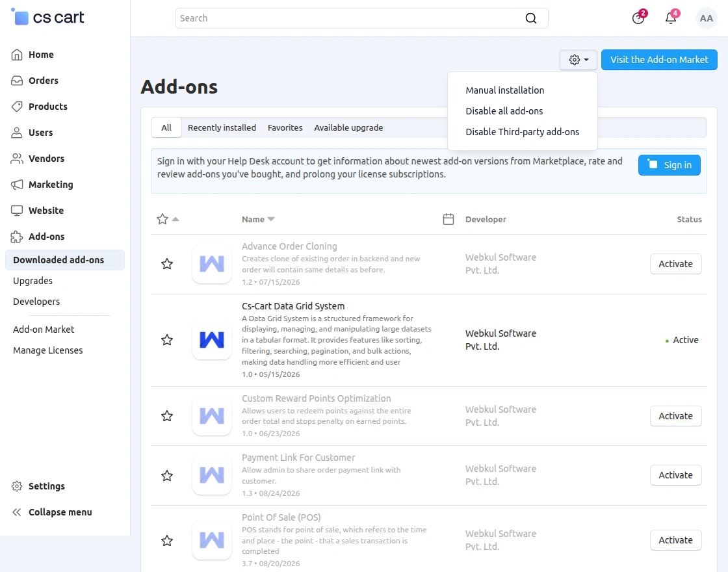
Task: Choose Manual installation from the gear menu
Action: (504, 90)
